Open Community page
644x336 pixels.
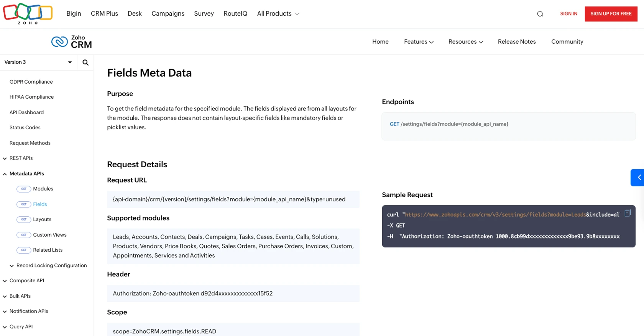pyautogui.click(x=567, y=41)
